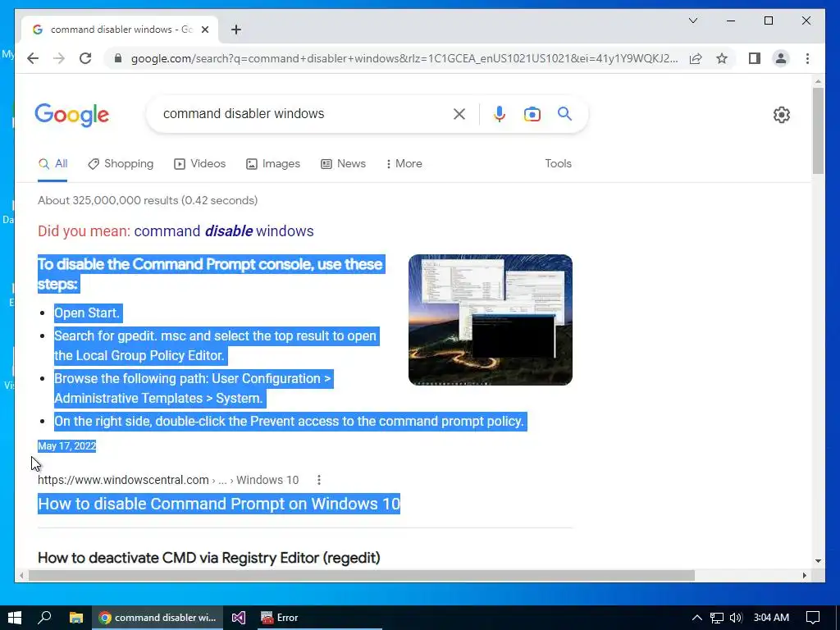Open the Chrome profile avatar
The height and width of the screenshot is (630, 840).
(x=781, y=58)
